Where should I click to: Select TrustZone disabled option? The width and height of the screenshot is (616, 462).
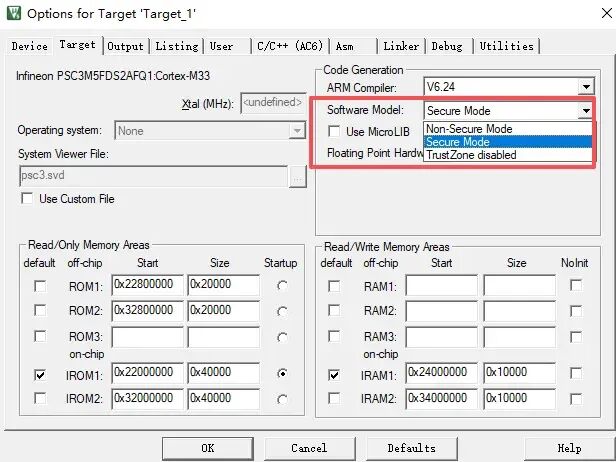(x=508, y=155)
